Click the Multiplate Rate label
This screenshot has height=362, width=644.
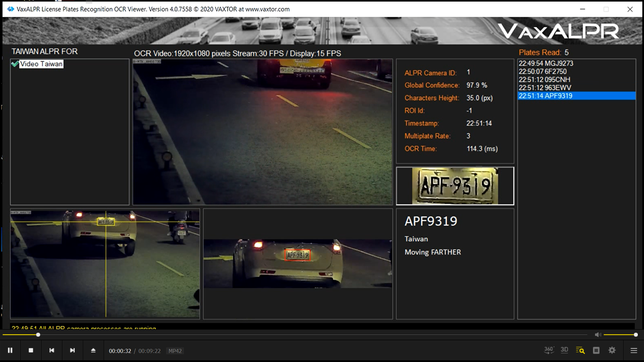[427, 136]
